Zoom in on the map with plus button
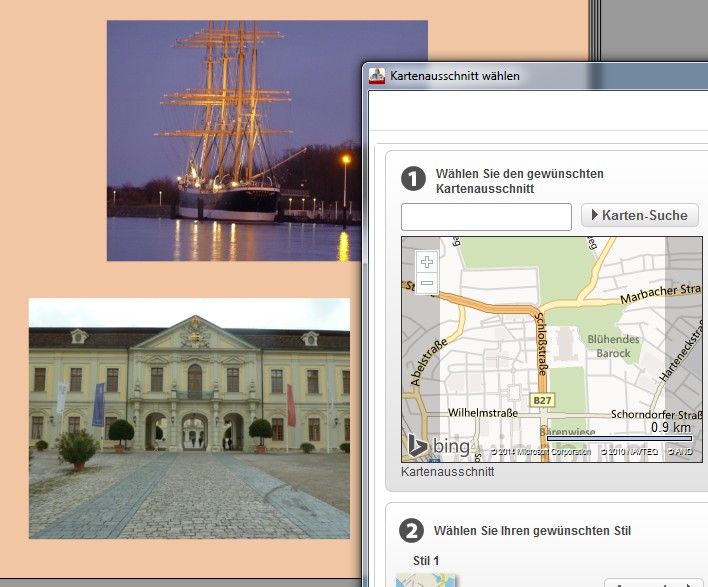 [x=427, y=262]
